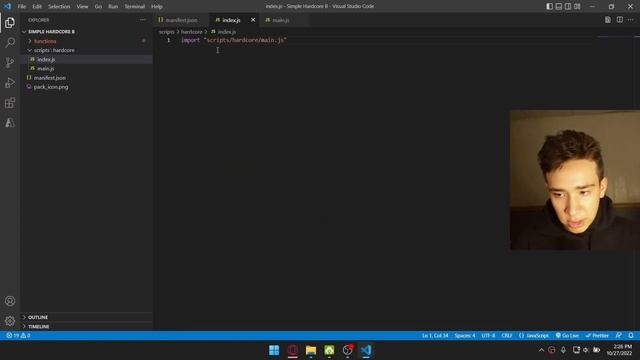Open the Run and Debug view
Viewport: 640px width, 360px height.
click(x=10, y=82)
